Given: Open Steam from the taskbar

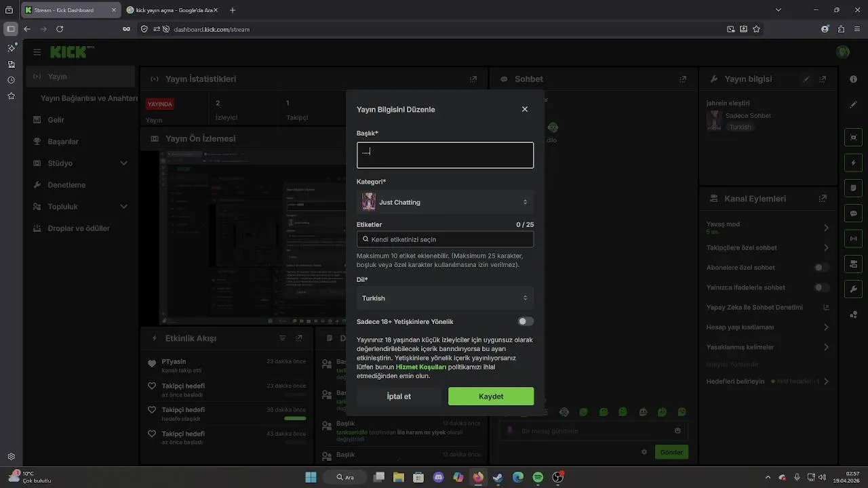Looking at the screenshot, I should [x=498, y=477].
